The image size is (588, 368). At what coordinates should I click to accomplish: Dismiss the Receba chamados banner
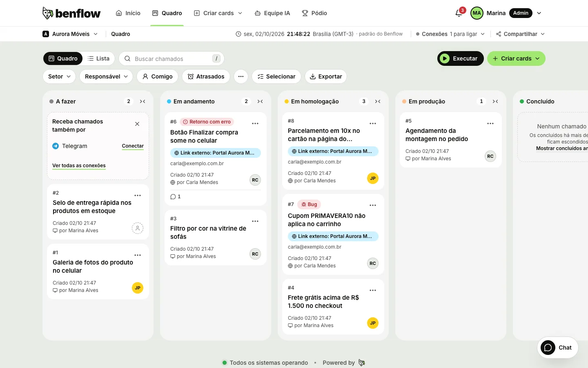pyautogui.click(x=137, y=124)
